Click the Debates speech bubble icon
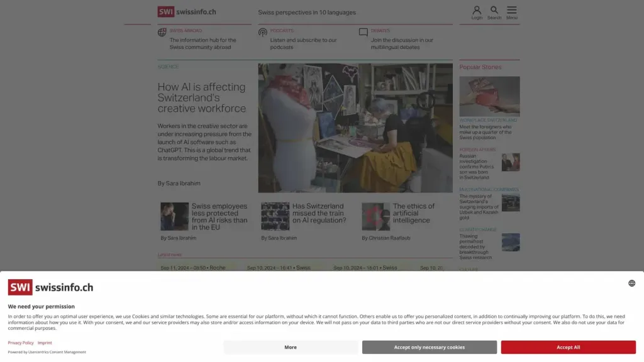Screen dimensions: 644x362 (x=363, y=33)
